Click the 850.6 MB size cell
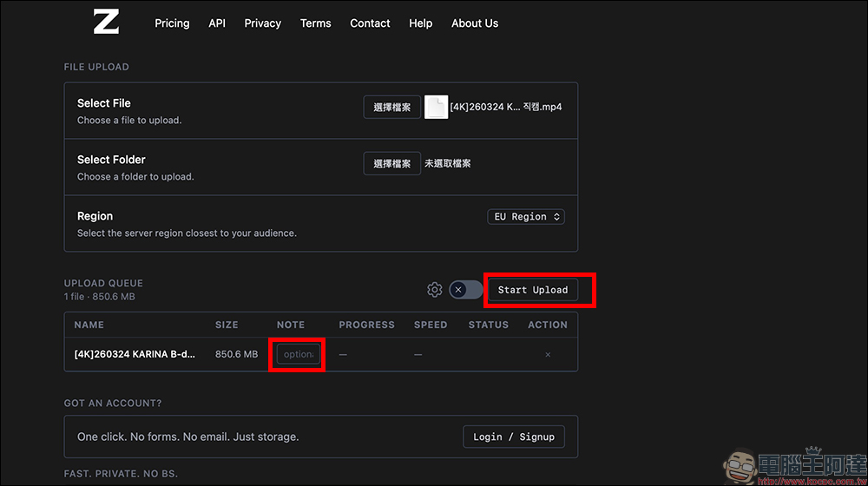The height and width of the screenshot is (486, 868). click(236, 354)
